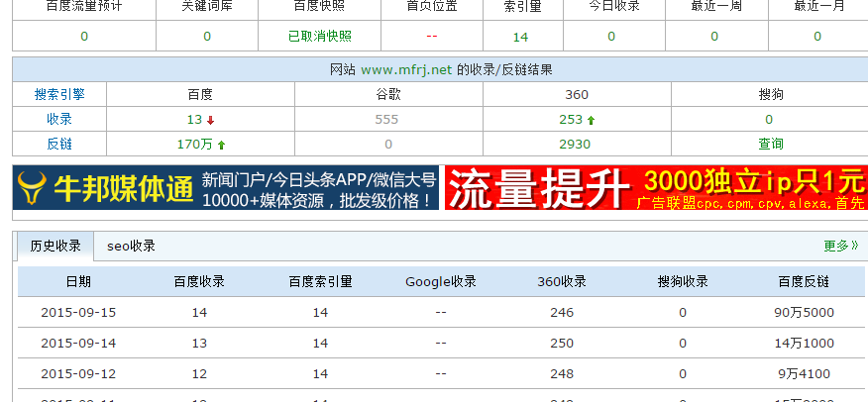Viewport: 868px width, 402px height.
Task: Switch to the seo收录 tab
Action: pyautogui.click(x=131, y=246)
